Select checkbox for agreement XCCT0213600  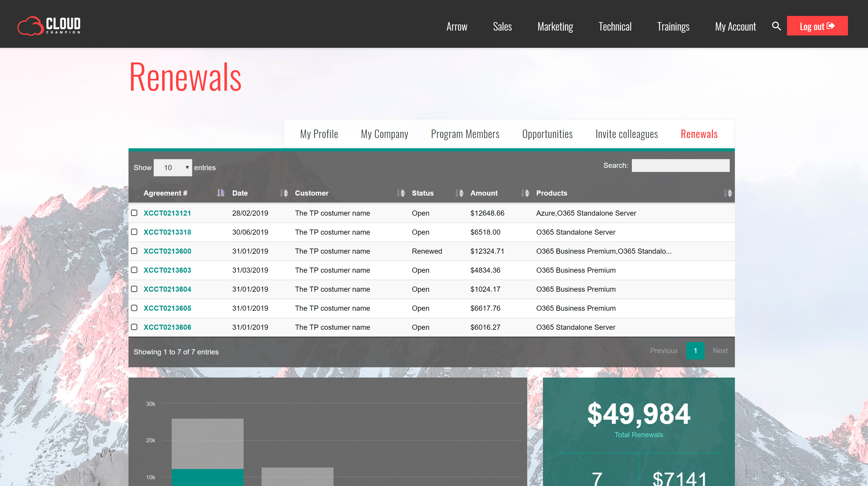(134, 251)
